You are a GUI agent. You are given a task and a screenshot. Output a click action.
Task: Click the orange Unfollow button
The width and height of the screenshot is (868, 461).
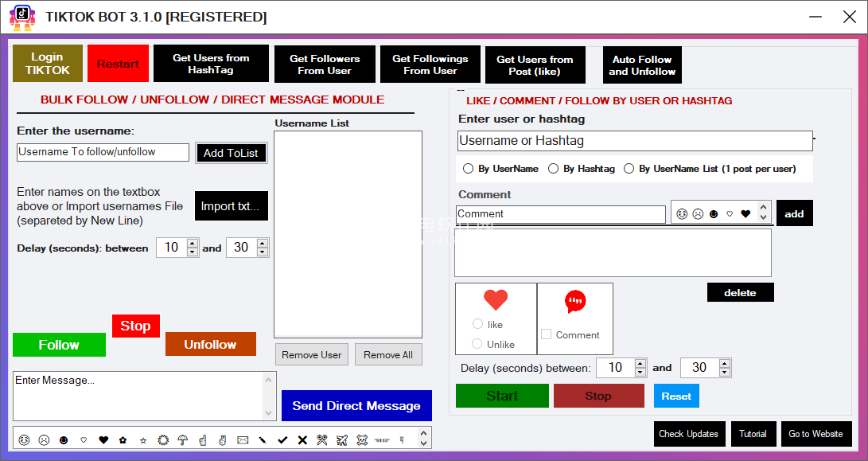point(210,344)
